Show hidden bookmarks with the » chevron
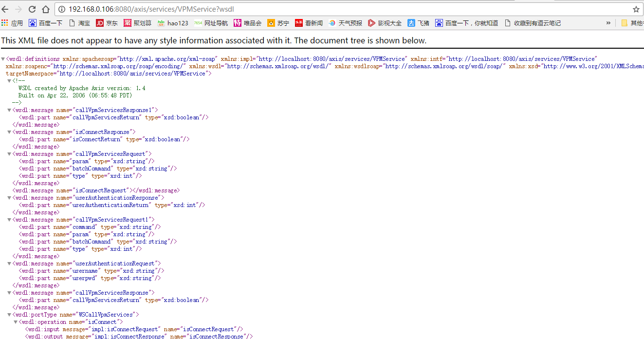The width and height of the screenshot is (644, 339). point(608,23)
